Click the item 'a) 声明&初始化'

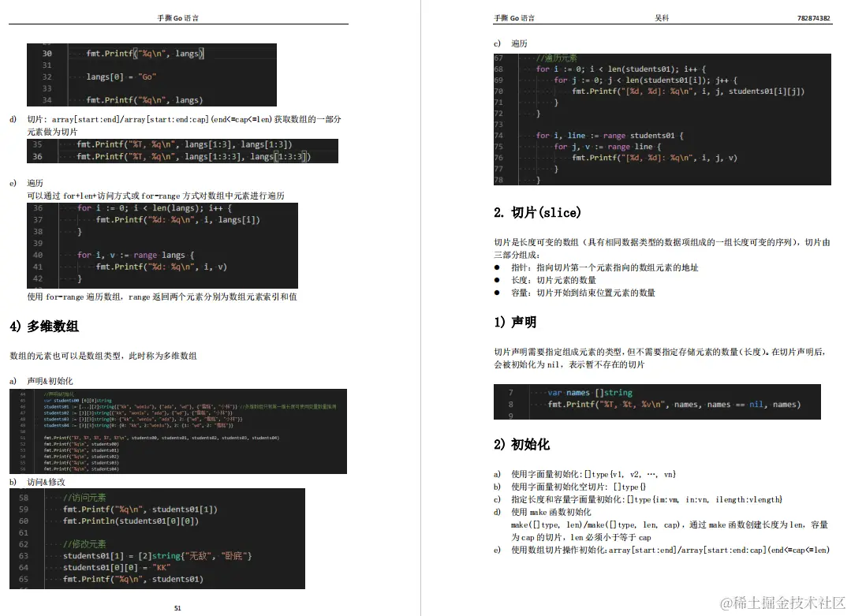41,380
